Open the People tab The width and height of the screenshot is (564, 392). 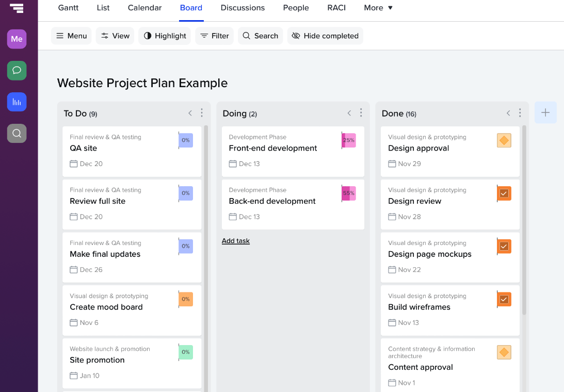296,8
